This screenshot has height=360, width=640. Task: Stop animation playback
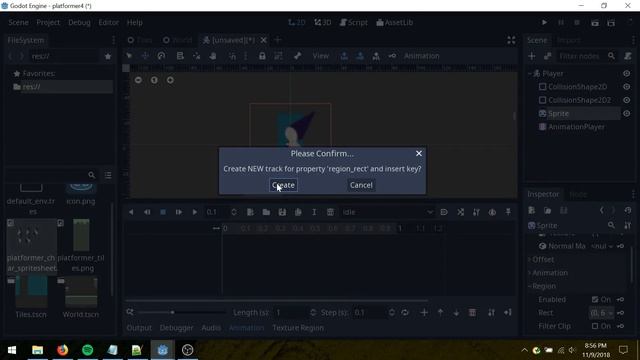click(163, 212)
